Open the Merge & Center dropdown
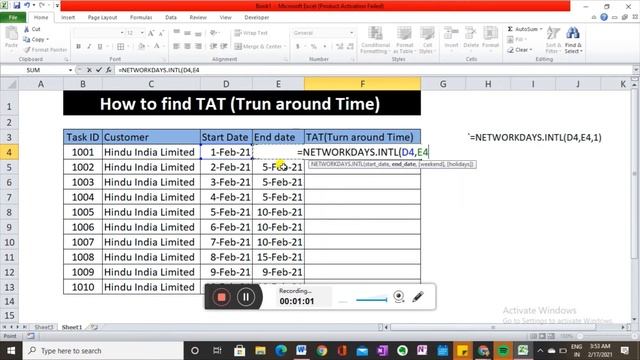640x360 pixels. click(x=285, y=47)
